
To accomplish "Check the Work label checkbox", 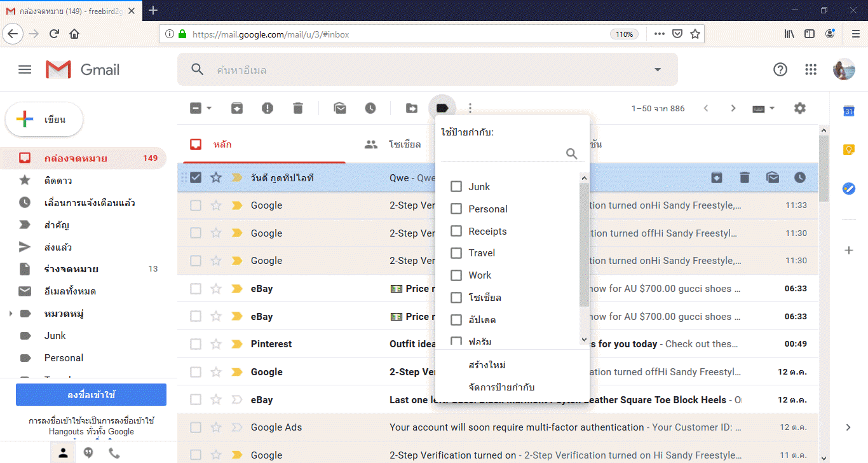I will click(456, 275).
